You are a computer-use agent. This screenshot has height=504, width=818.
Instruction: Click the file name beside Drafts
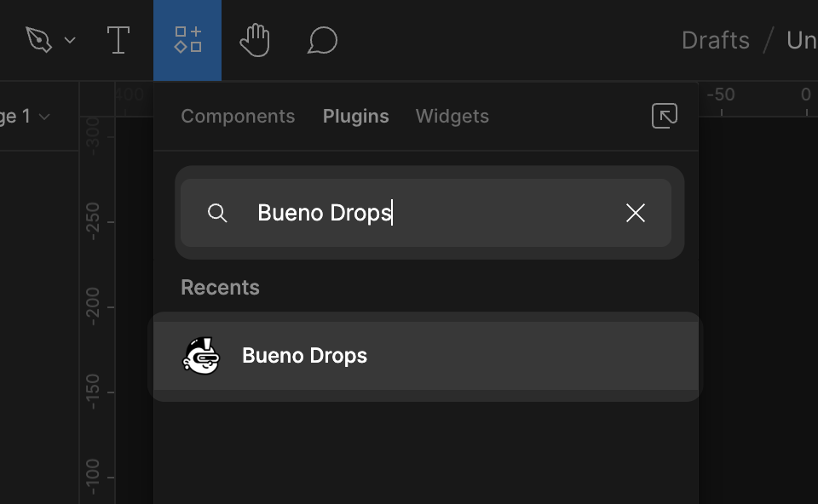pyautogui.click(x=801, y=40)
